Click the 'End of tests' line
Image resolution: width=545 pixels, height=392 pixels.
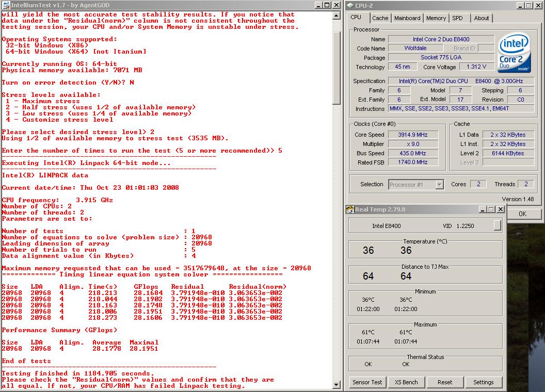coord(26,361)
